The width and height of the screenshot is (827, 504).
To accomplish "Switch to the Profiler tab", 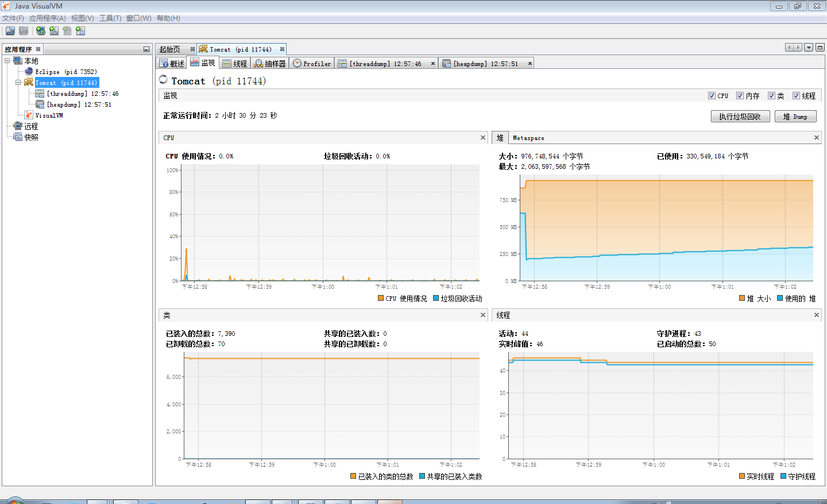I will [x=312, y=63].
